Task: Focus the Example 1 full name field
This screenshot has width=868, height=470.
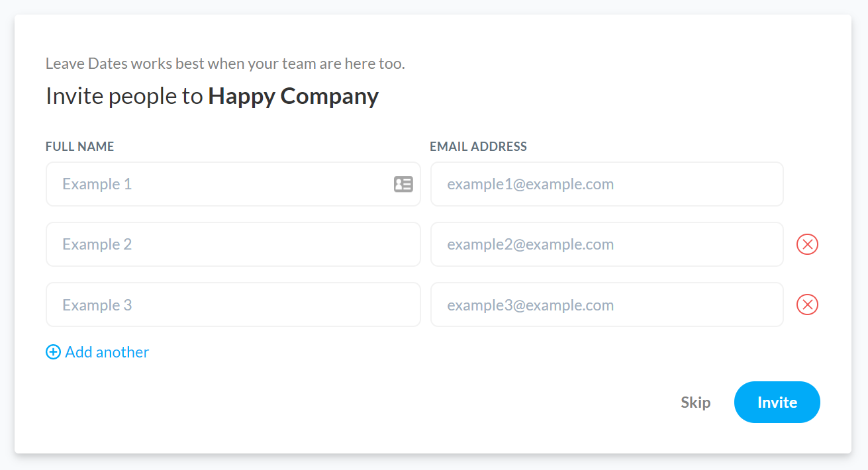Action: (x=233, y=184)
